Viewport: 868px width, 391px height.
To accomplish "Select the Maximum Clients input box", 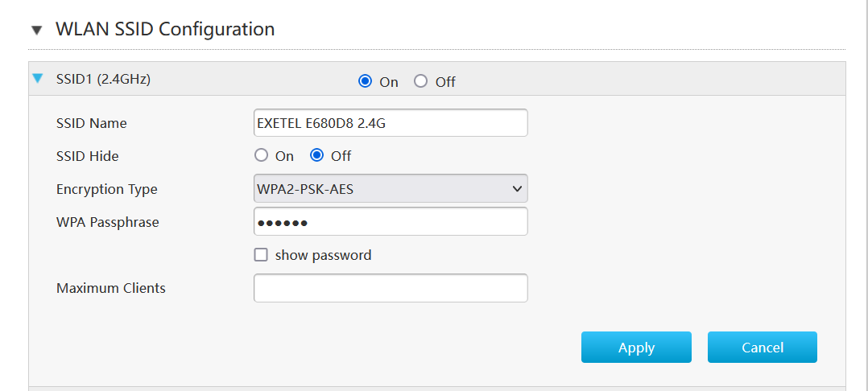I will tap(391, 288).
